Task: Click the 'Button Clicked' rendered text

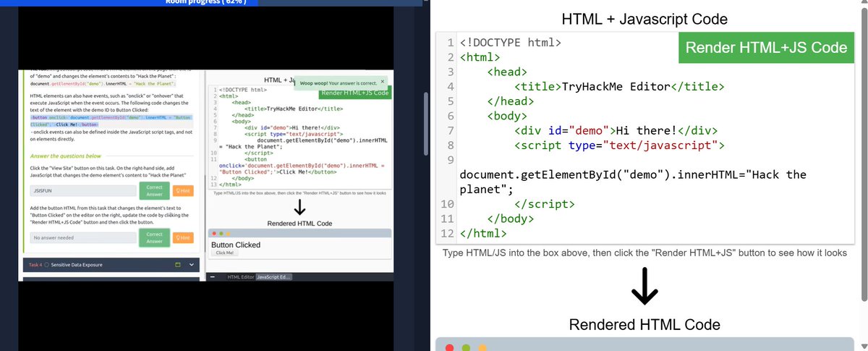Action: (x=236, y=245)
